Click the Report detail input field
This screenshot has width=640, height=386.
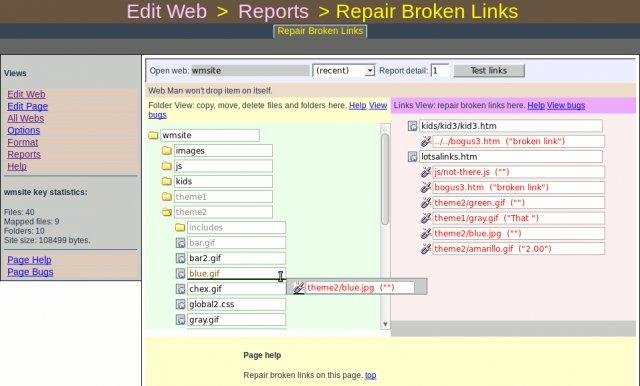click(440, 71)
